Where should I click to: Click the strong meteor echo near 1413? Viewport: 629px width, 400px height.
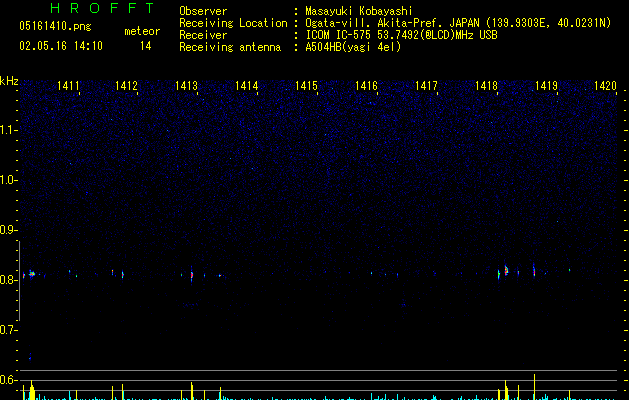(192, 275)
